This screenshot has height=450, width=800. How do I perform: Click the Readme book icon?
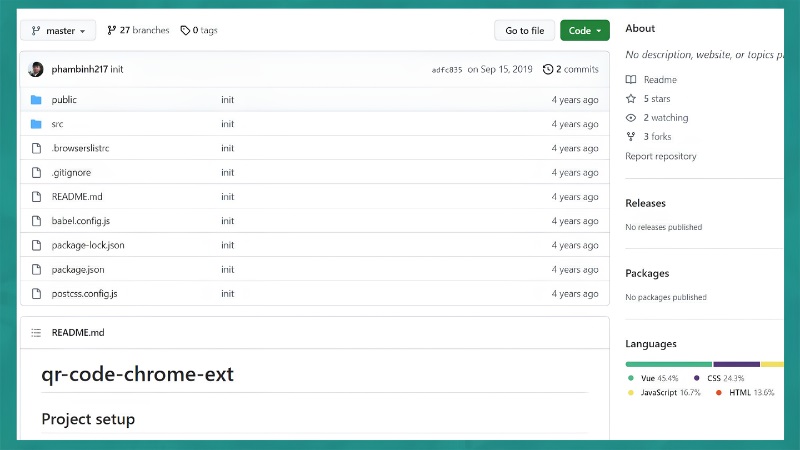(x=631, y=80)
